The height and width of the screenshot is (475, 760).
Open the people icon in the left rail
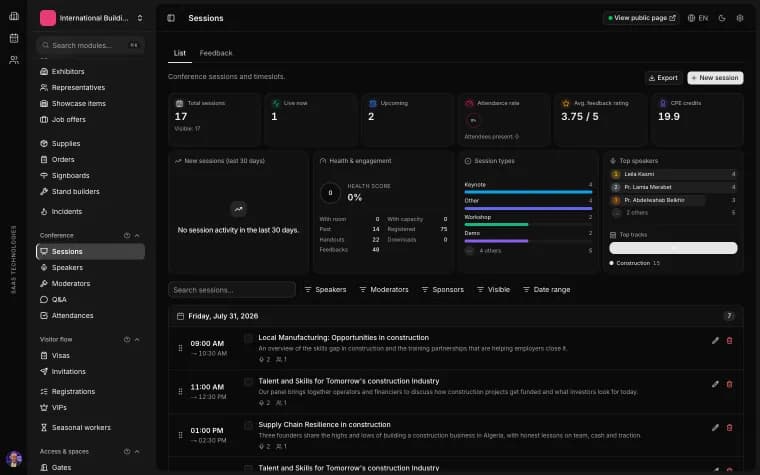coord(14,60)
